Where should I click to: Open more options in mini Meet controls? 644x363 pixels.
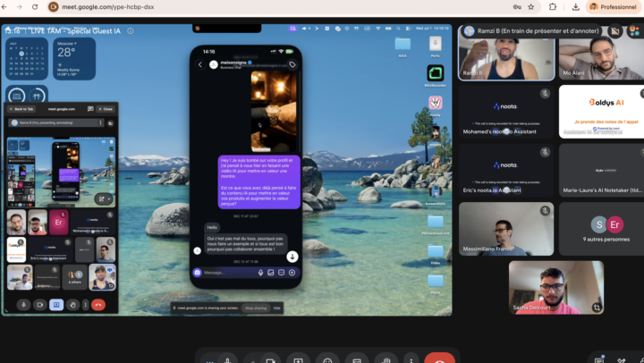[86, 305]
